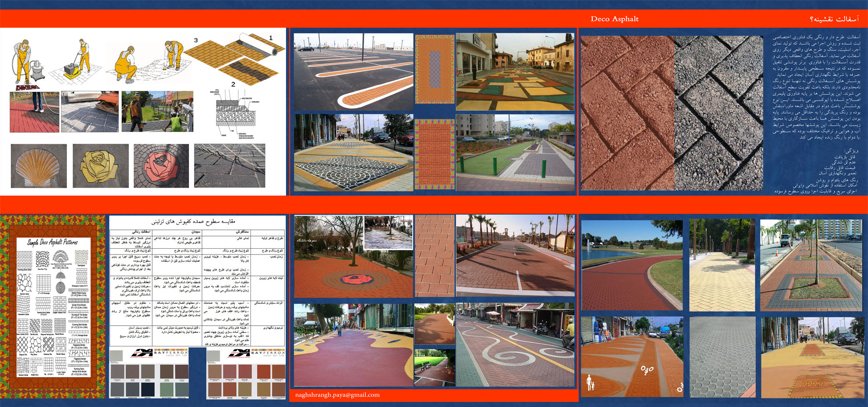Open the gray circular pattern paving photo
The width and height of the screenshot is (868, 407).
click(722, 357)
